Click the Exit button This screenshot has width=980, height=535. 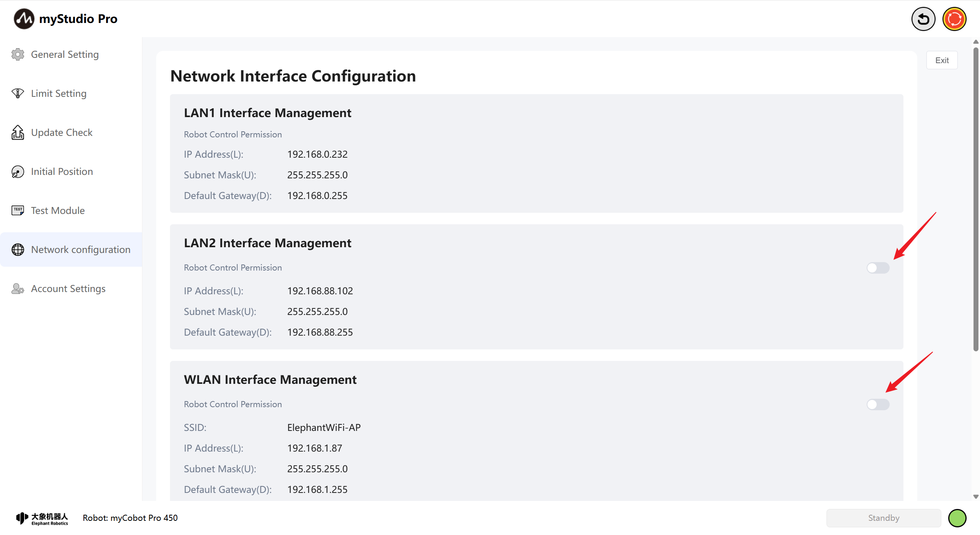click(x=942, y=60)
